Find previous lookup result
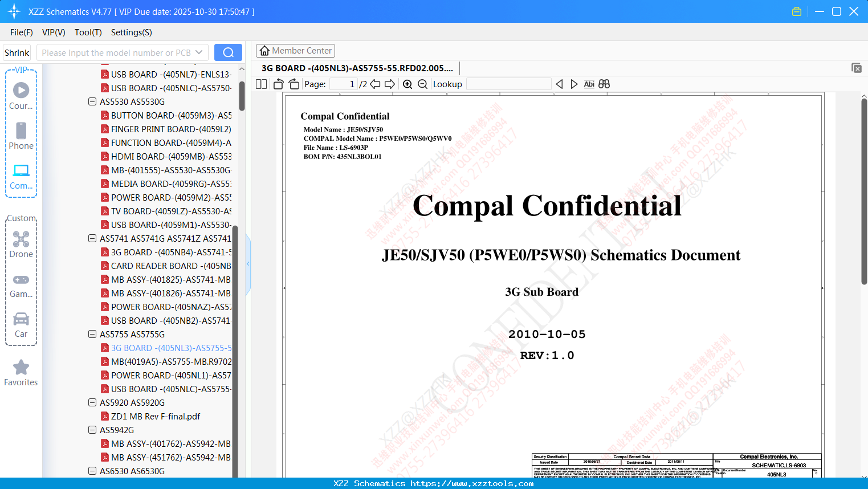Image resolution: width=868 pixels, height=489 pixels. point(559,84)
